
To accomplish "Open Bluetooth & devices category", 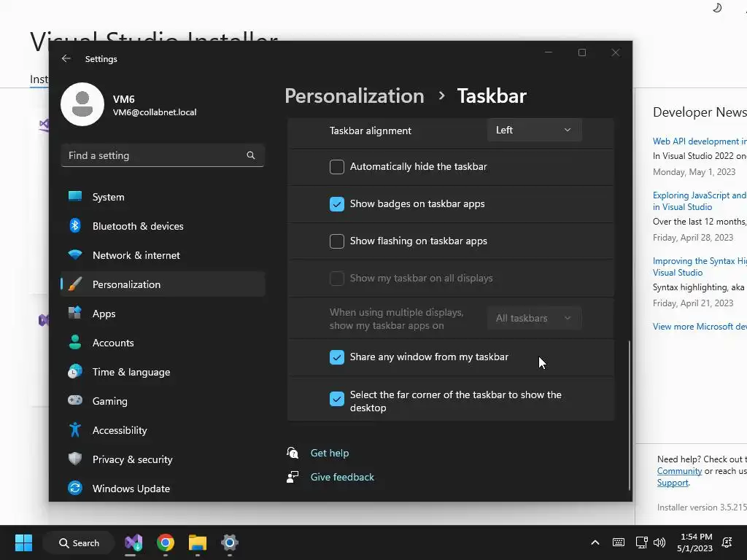I will click(x=163, y=226).
